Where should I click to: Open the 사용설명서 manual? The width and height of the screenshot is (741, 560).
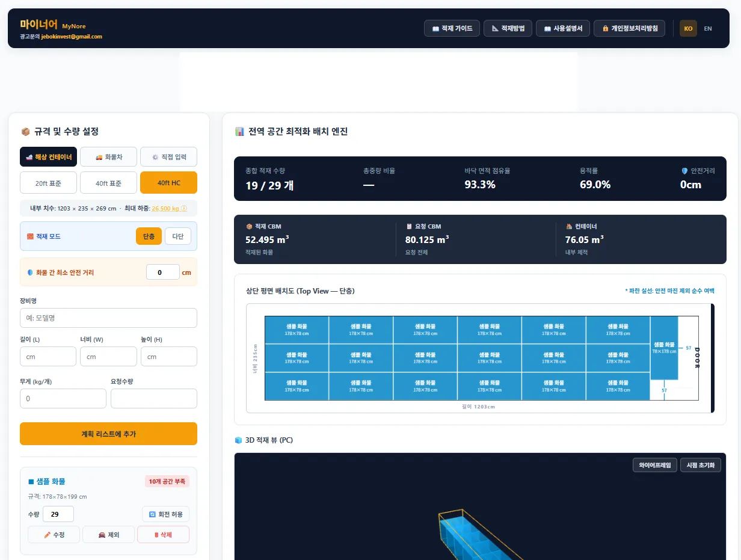click(x=563, y=28)
